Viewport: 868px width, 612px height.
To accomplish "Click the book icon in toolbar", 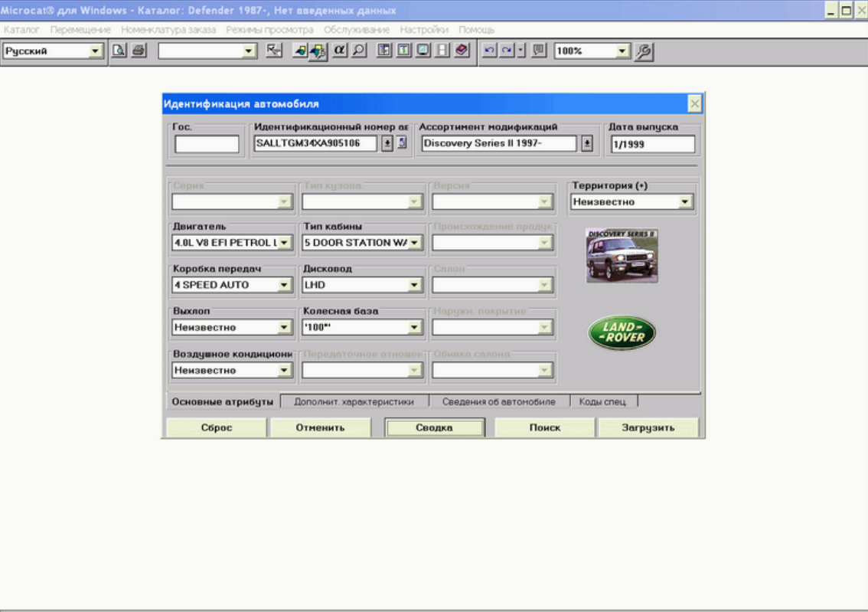I will (x=462, y=51).
